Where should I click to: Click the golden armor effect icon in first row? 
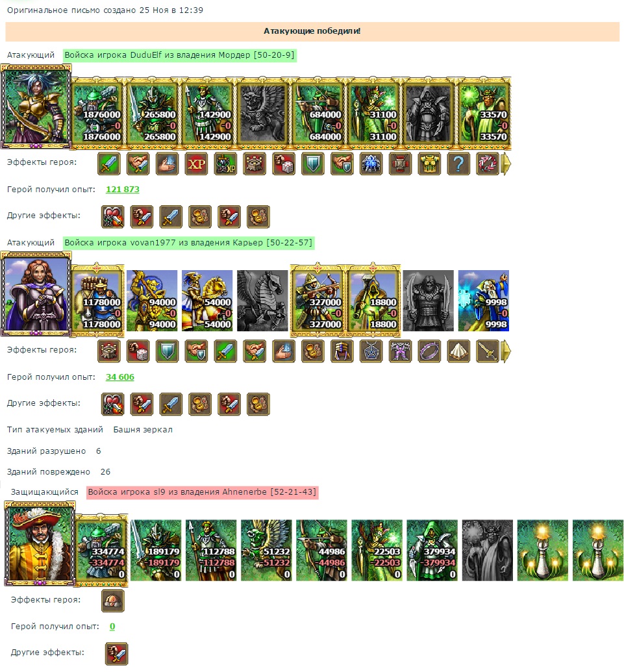pyautogui.click(x=429, y=164)
